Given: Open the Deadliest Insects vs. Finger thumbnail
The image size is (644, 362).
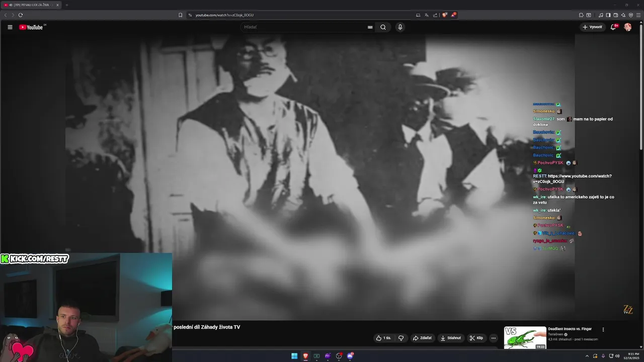Looking at the screenshot, I should coord(525,338).
